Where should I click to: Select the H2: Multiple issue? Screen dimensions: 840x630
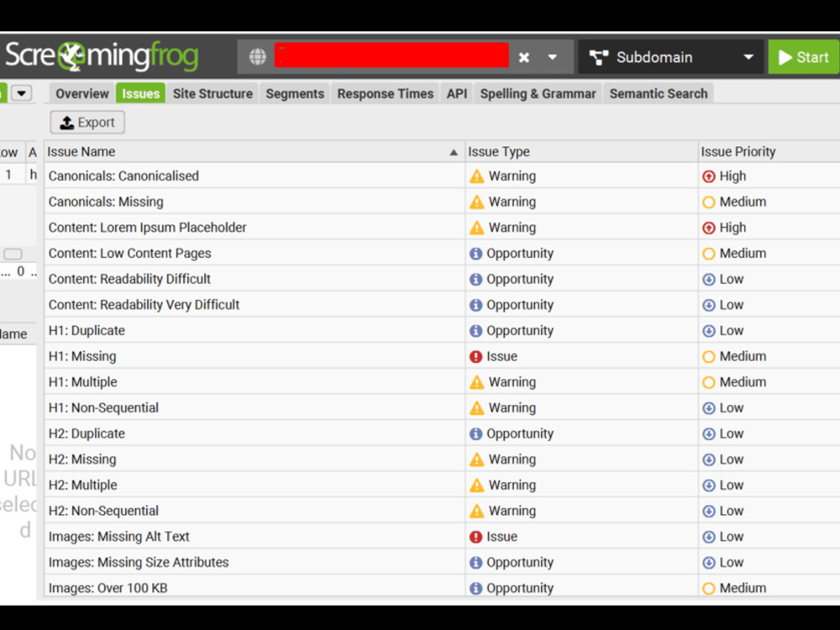[x=442, y=485]
